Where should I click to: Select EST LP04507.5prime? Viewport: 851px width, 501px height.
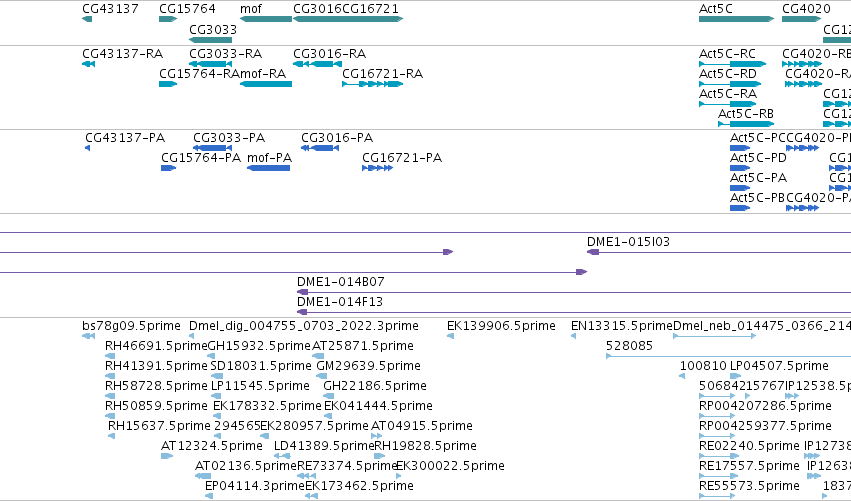(x=736, y=377)
